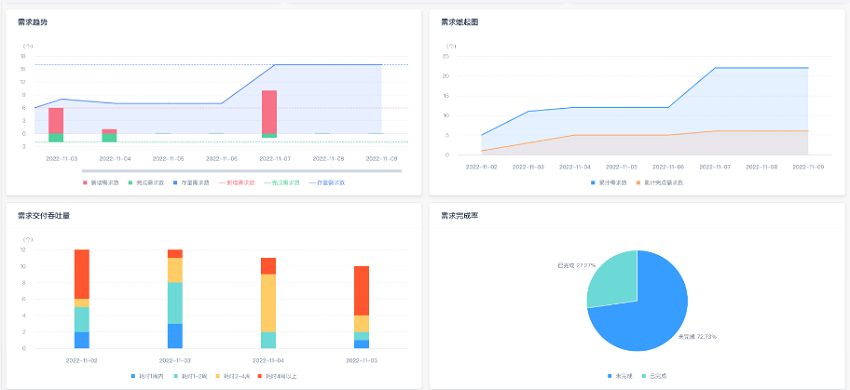Toggle the 耗时1周内 blue legend item
Viewport: 850px width, 390px height.
[148, 376]
